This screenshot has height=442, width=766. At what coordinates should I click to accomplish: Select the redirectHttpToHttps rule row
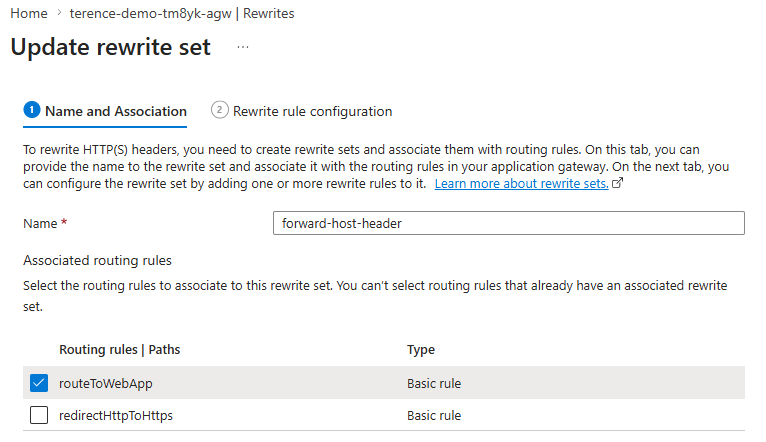click(383, 415)
